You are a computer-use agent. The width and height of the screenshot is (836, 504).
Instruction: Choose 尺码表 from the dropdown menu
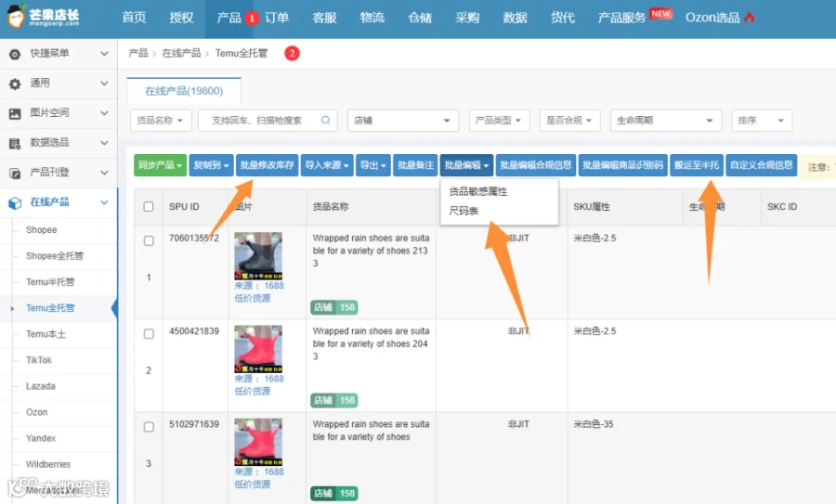464,211
